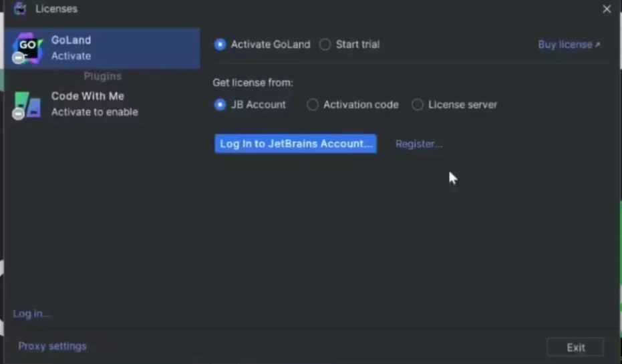Click the Code With Me plugin icon
Viewport: 622px width, 364px height.
pos(27,105)
